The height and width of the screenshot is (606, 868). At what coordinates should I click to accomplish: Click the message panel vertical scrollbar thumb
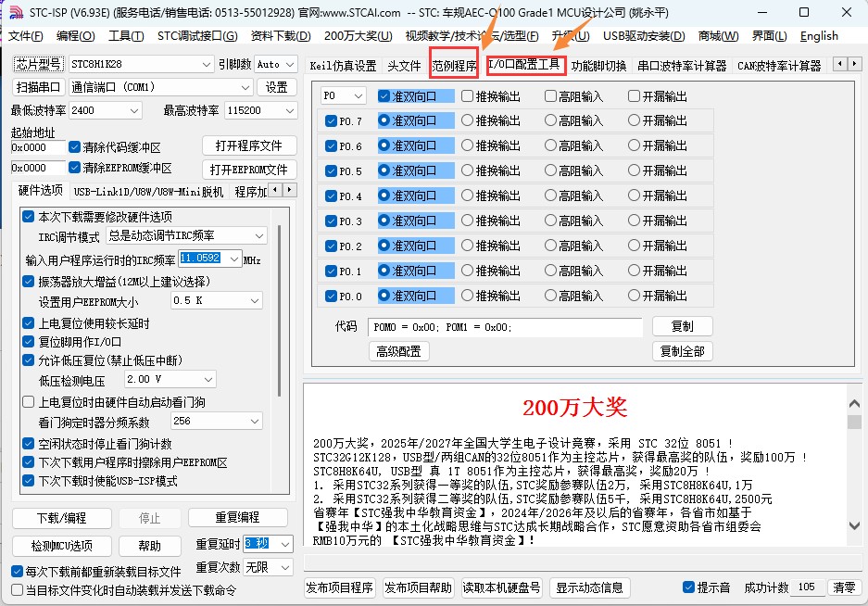[854, 423]
